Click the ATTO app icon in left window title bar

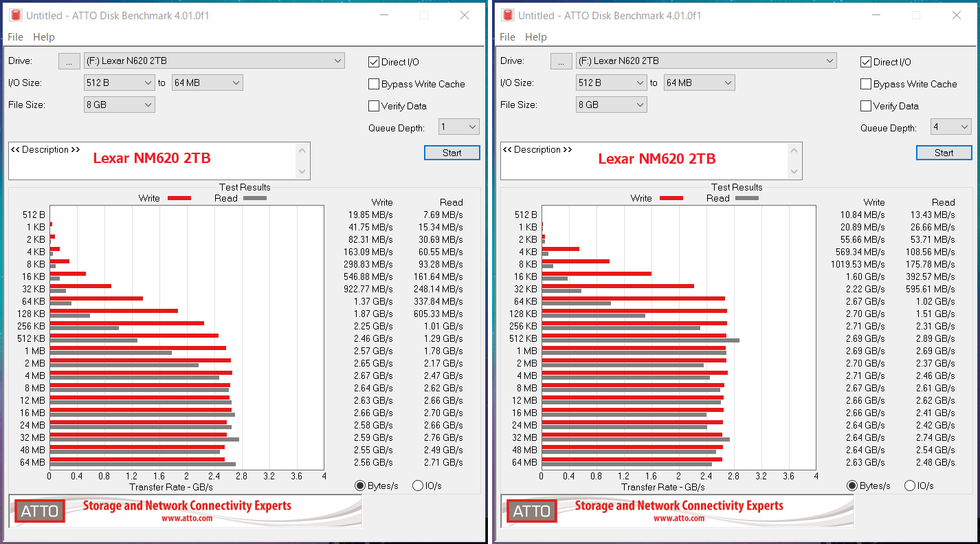click(16, 15)
